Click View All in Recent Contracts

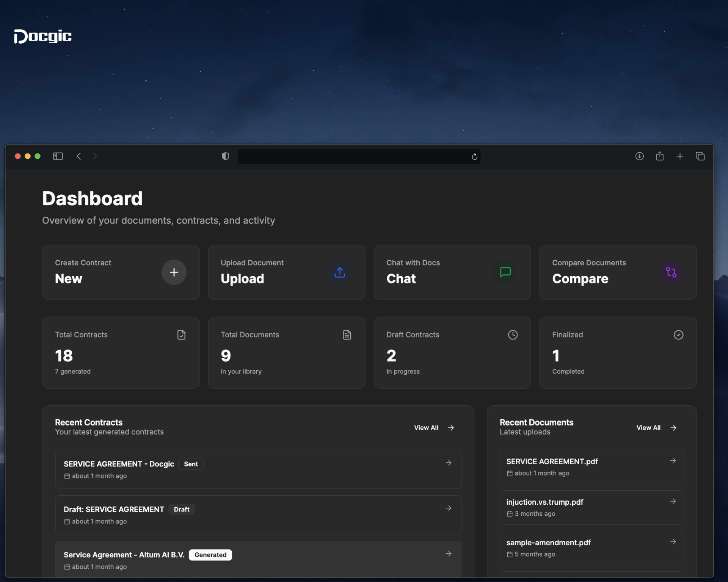click(x=426, y=427)
